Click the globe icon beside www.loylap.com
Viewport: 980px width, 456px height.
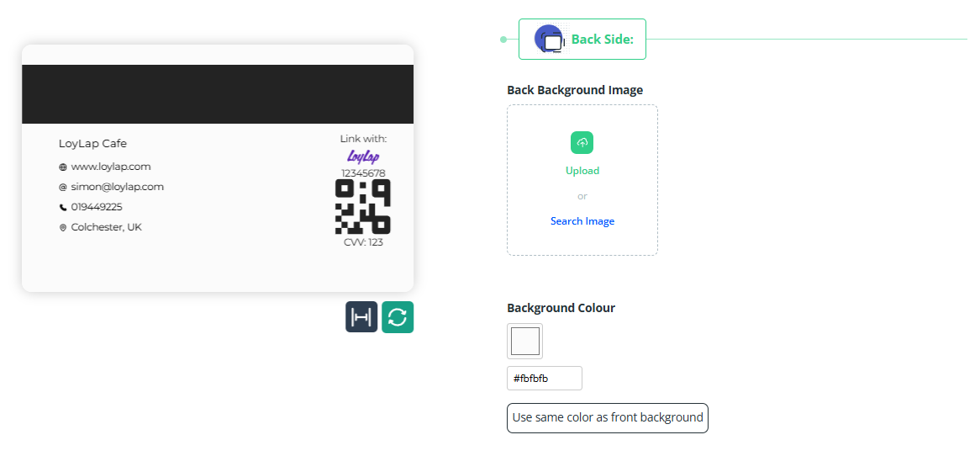tap(63, 167)
